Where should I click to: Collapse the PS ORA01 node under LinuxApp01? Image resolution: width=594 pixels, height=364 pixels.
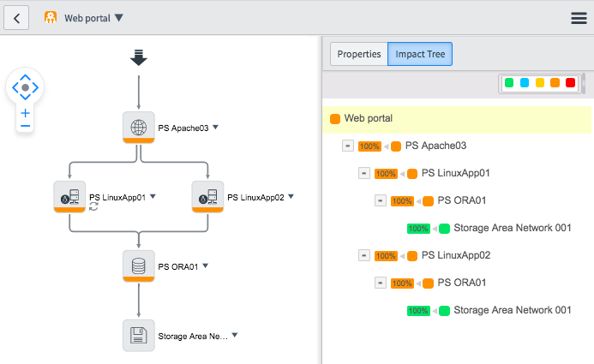(381, 200)
